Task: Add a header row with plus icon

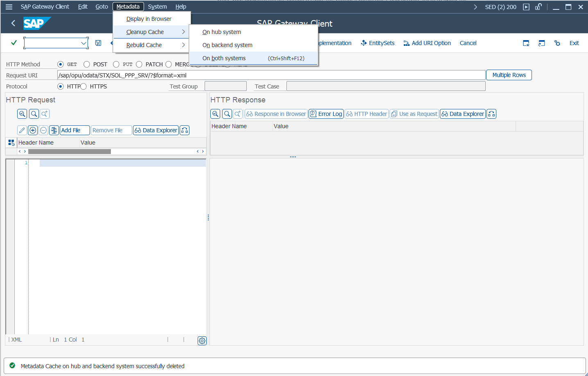Action: tap(33, 130)
